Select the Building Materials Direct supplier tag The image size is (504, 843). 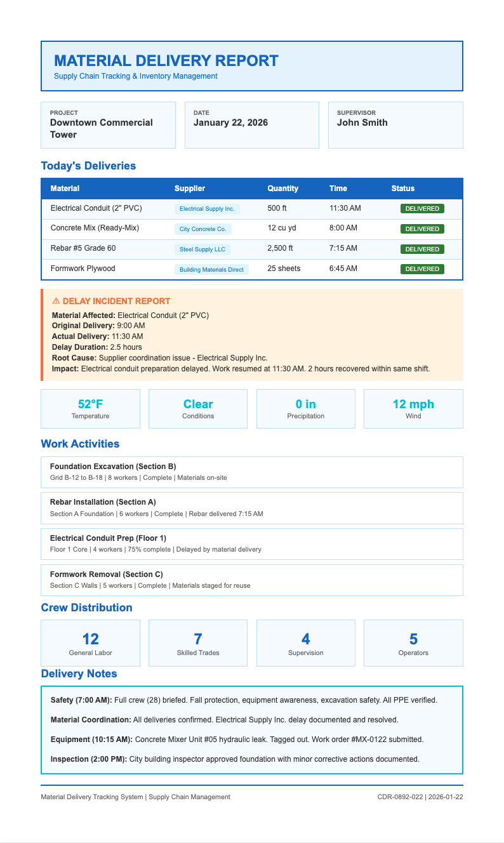pyautogui.click(x=211, y=270)
